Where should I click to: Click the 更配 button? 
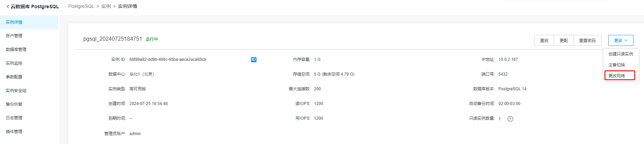[564, 40]
